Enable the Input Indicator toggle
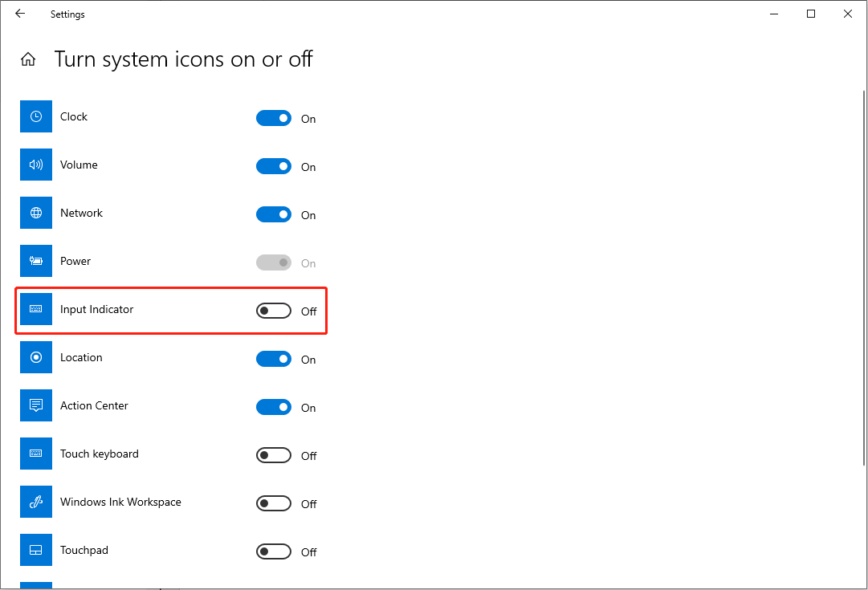The width and height of the screenshot is (868, 590). click(x=274, y=311)
